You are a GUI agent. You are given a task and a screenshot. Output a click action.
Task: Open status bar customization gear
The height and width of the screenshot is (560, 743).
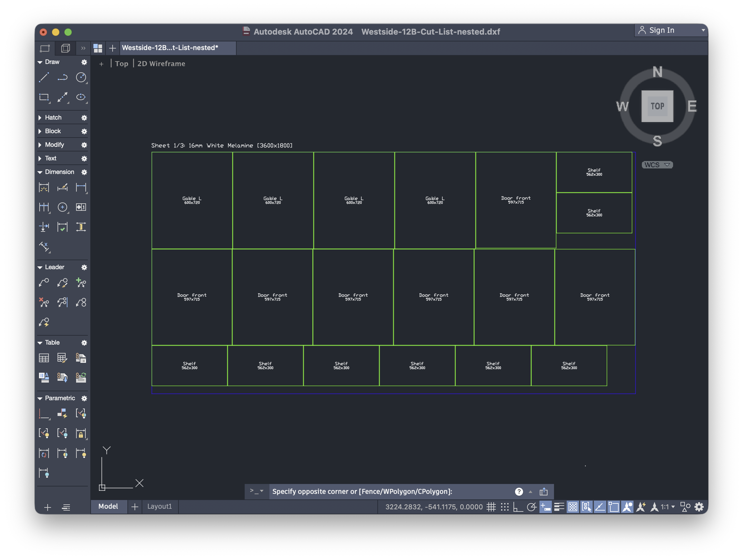click(x=699, y=507)
